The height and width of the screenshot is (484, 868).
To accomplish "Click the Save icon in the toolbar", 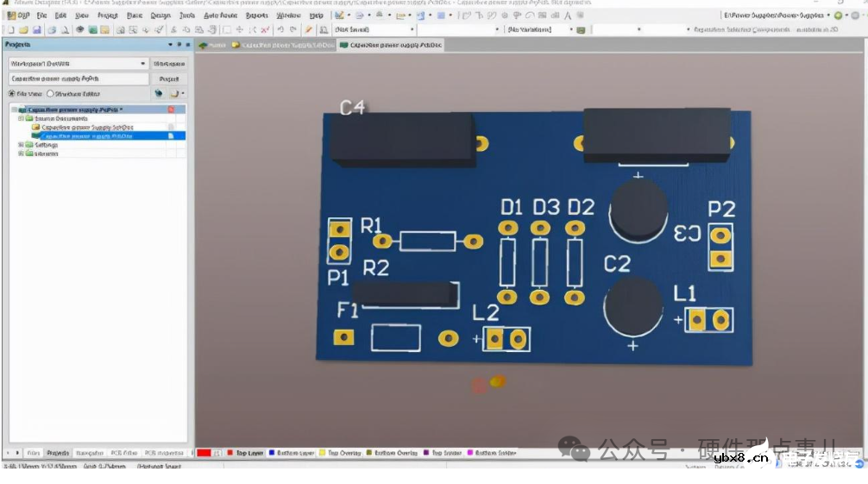I will pos(36,30).
